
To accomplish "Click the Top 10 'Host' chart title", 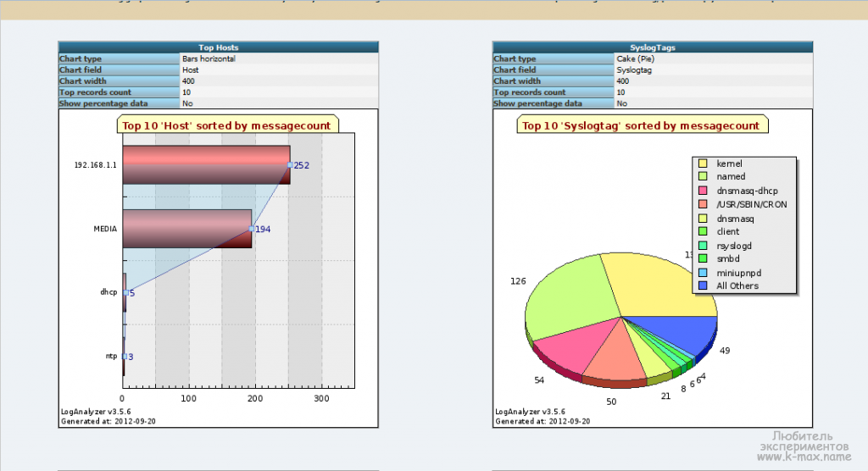I will [x=226, y=125].
